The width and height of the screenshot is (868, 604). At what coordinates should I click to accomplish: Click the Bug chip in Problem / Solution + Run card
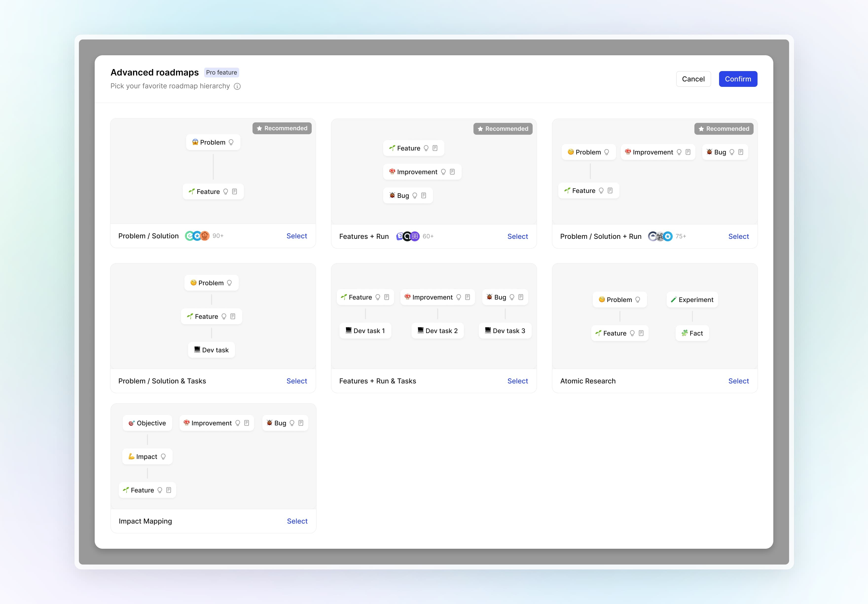(725, 152)
